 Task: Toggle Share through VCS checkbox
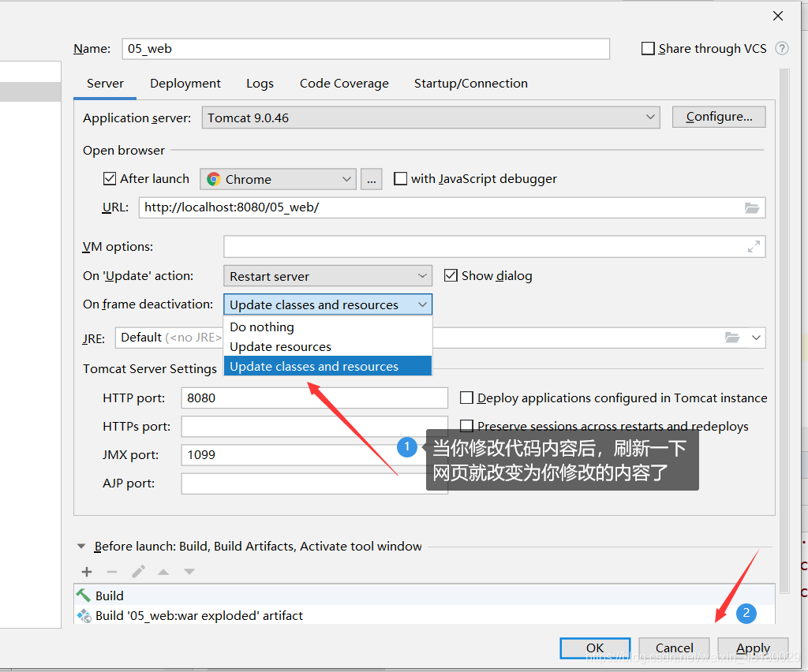click(648, 48)
